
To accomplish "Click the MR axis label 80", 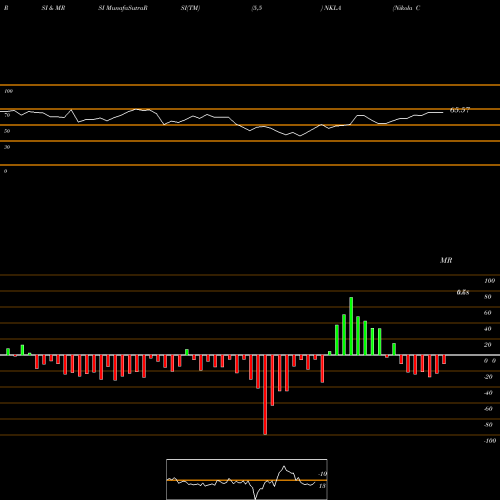I will pyautogui.click(x=488, y=297).
